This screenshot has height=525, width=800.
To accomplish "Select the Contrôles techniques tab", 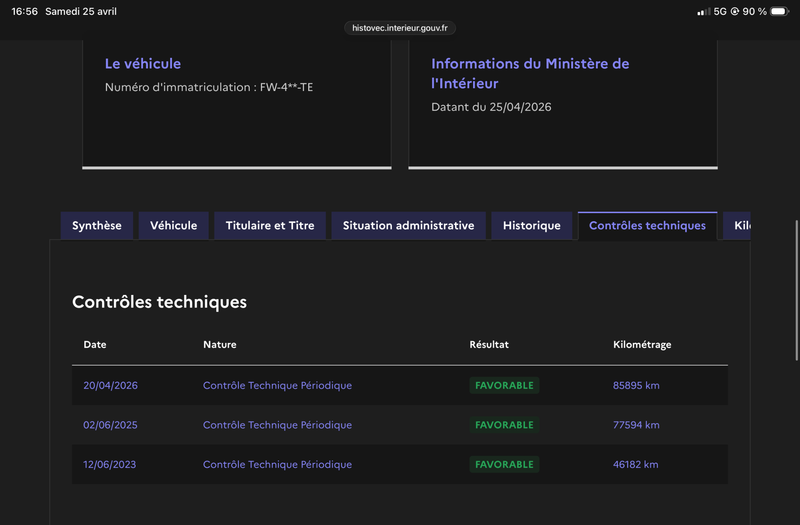I will tap(647, 226).
